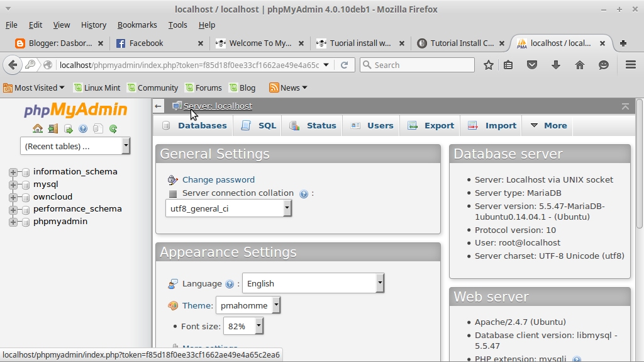The height and width of the screenshot is (362, 644).
Task: Click the collation help icon
Action: pyautogui.click(x=304, y=194)
